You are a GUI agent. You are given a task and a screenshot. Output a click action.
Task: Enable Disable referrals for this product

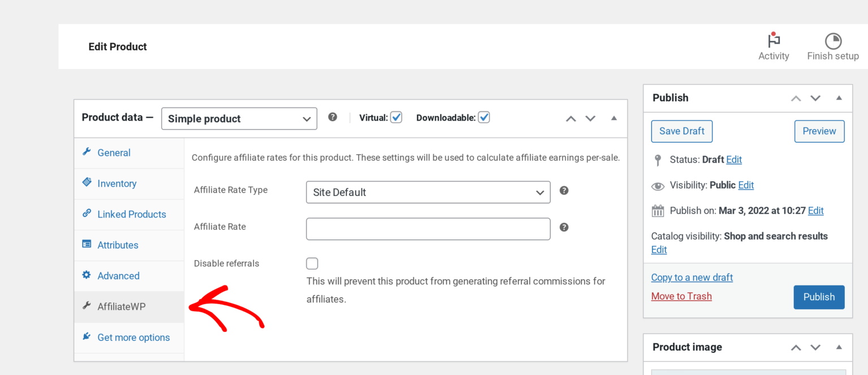312,263
